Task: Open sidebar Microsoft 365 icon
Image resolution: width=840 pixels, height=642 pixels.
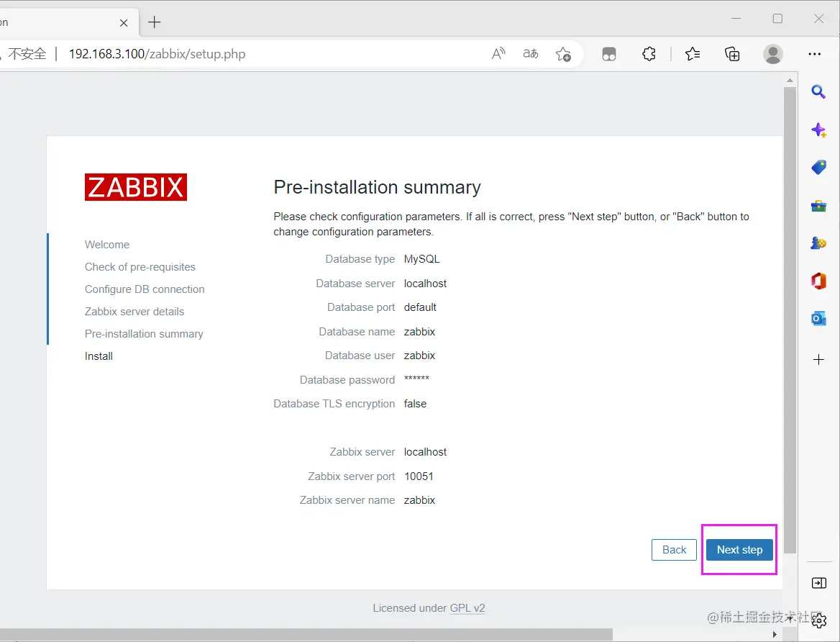Action: [x=818, y=281]
